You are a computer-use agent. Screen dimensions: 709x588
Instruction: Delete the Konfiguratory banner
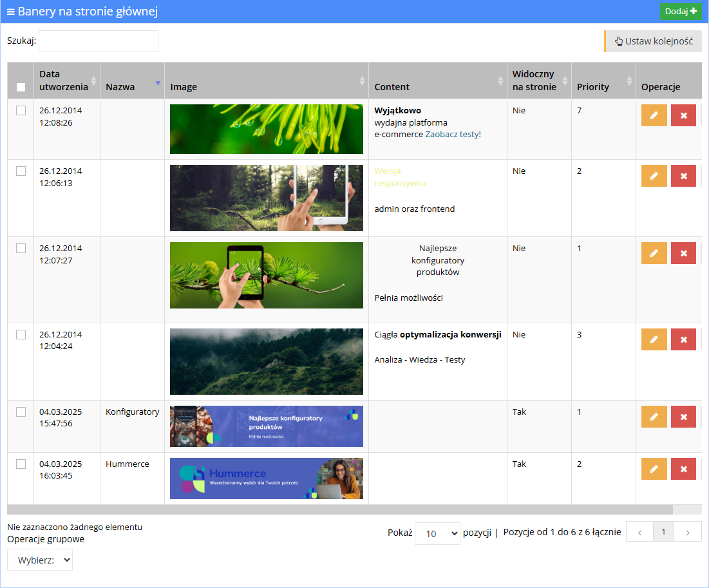pyautogui.click(x=683, y=417)
